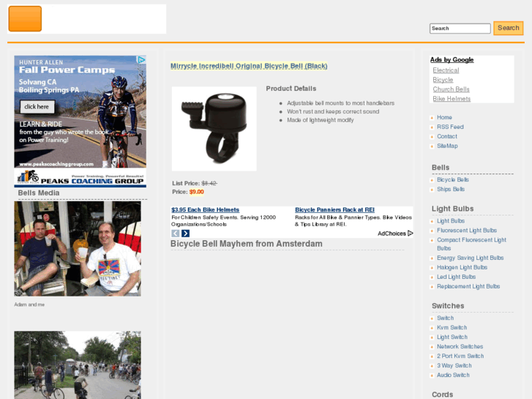Open Energy Saving Light Bulbs category
The width and height of the screenshot is (532, 399).
pos(470,258)
